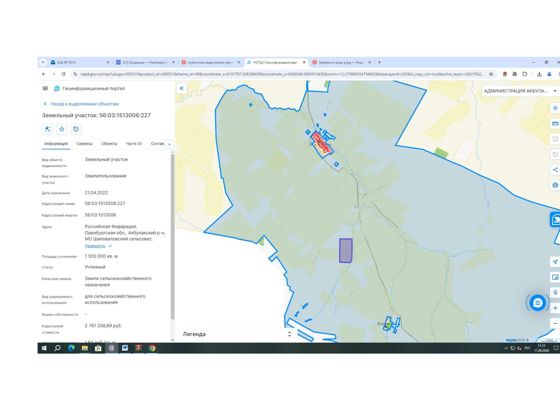
Task: Click the red settlement area on the map
Action: point(322,144)
